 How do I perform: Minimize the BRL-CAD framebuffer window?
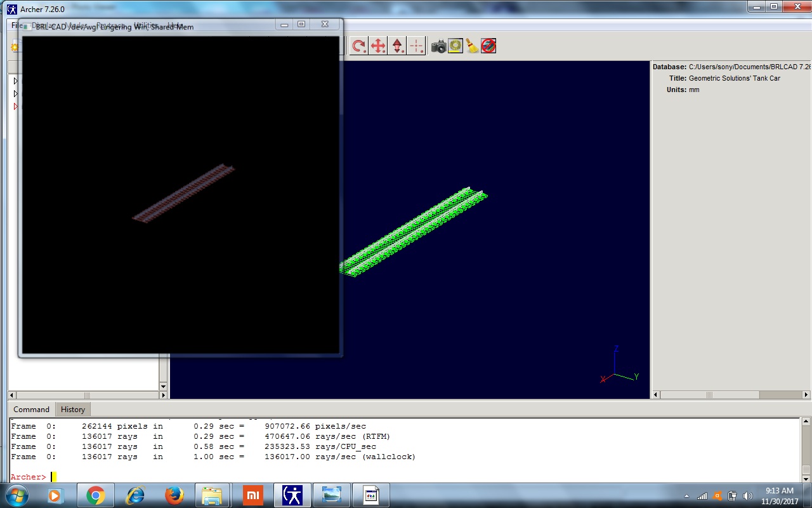[285, 25]
